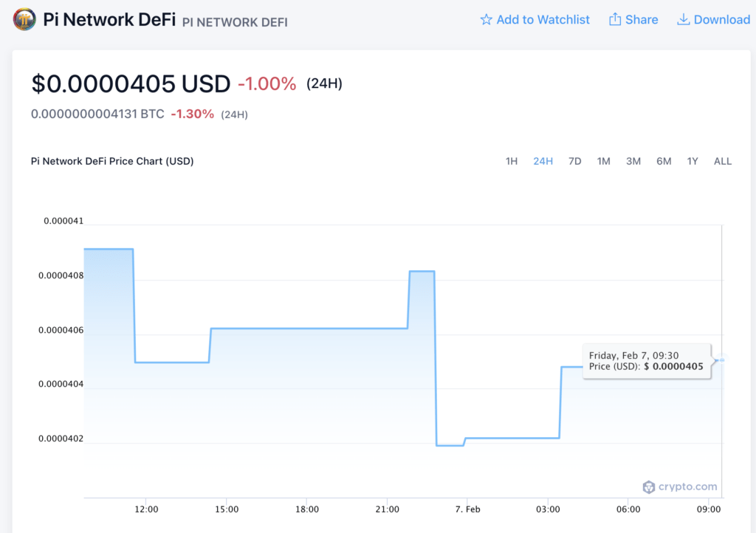The width and height of the screenshot is (756, 533).
Task: Click the 12:00 x-axis label
Action: pyautogui.click(x=146, y=509)
